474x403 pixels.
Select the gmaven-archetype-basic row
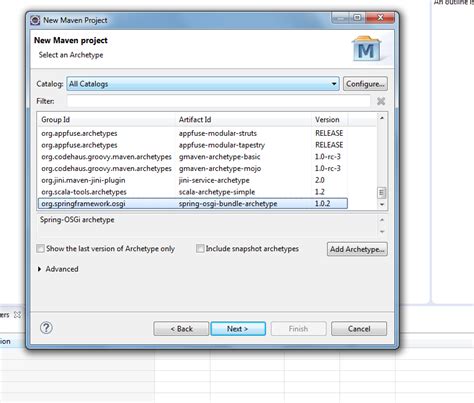point(193,157)
